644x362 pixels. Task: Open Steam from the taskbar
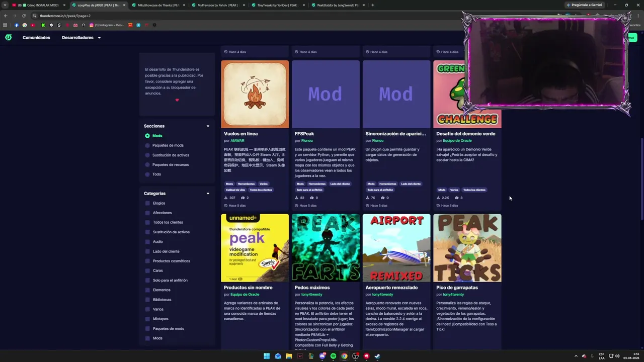[x=377, y=356]
